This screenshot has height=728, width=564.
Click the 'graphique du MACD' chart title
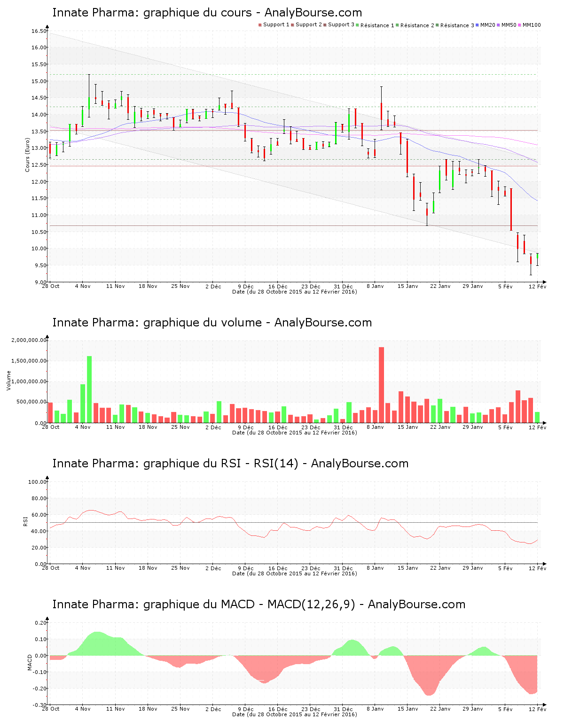pos(258,604)
